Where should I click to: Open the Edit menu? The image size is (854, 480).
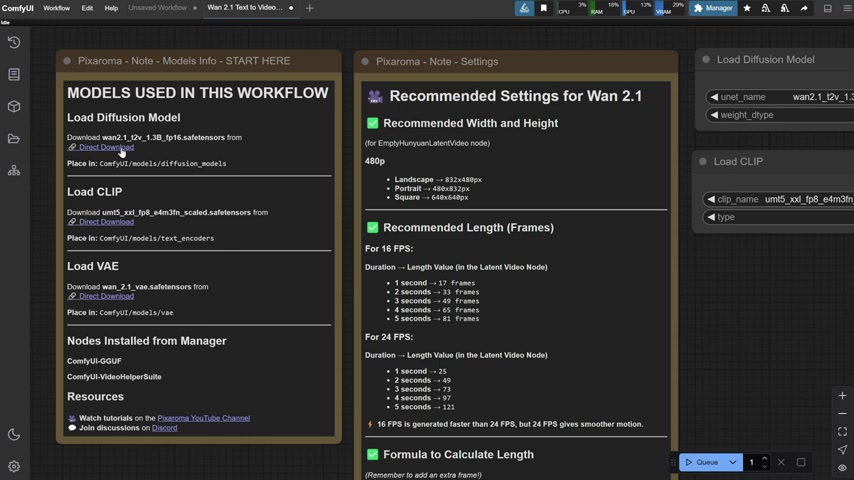[x=87, y=8]
